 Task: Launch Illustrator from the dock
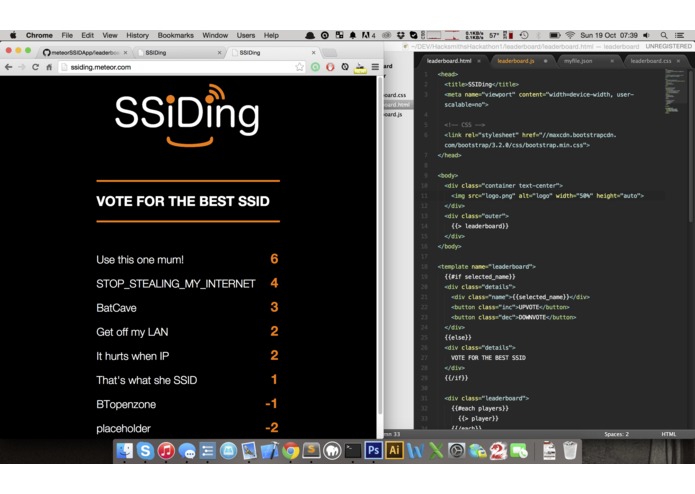click(394, 451)
